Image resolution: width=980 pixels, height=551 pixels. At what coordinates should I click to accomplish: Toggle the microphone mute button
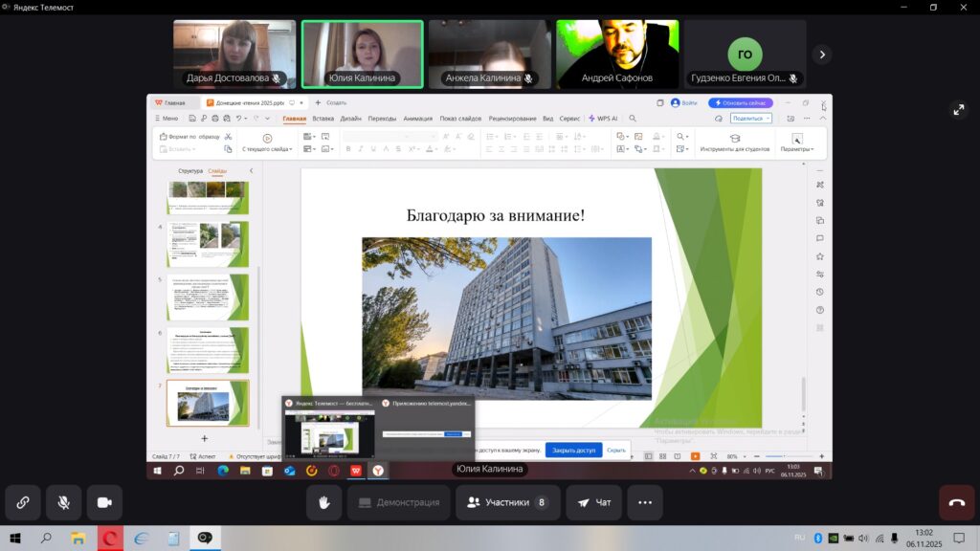(x=63, y=502)
